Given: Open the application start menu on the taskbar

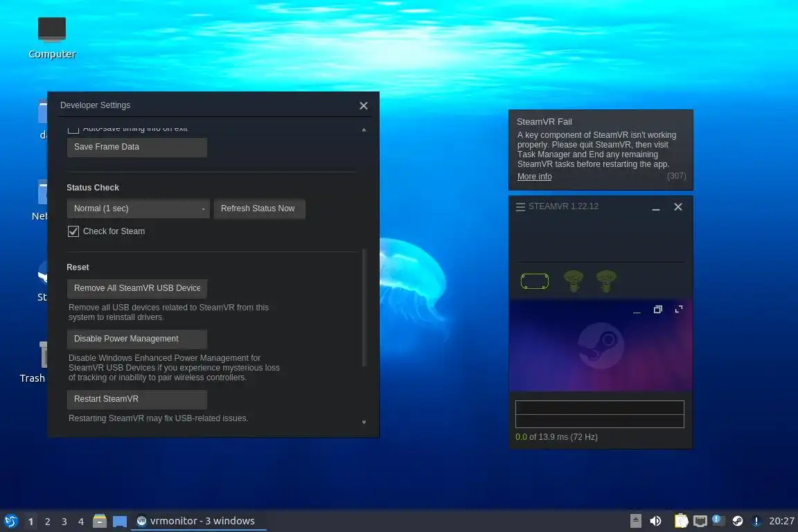Looking at the screenshot, I should click(10, 521).
